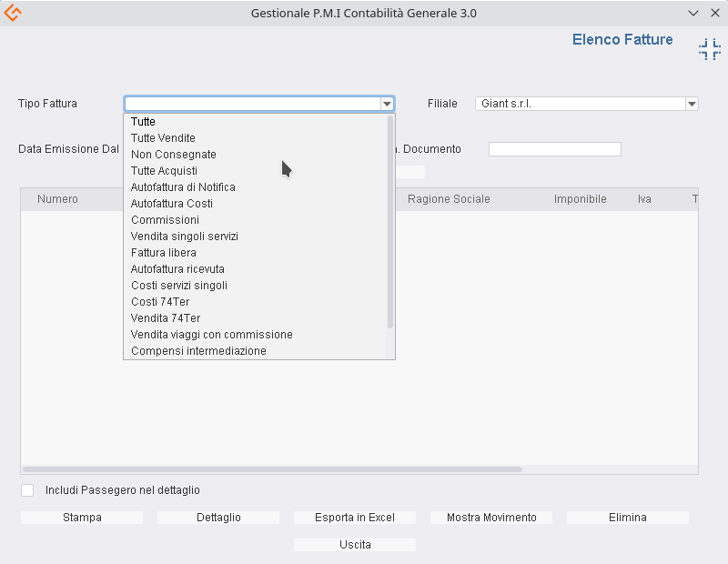Open the Filiale dropdown showing Giant s.r.l.
The height and width of the screenshot is (564, 728).
(692, 104)
